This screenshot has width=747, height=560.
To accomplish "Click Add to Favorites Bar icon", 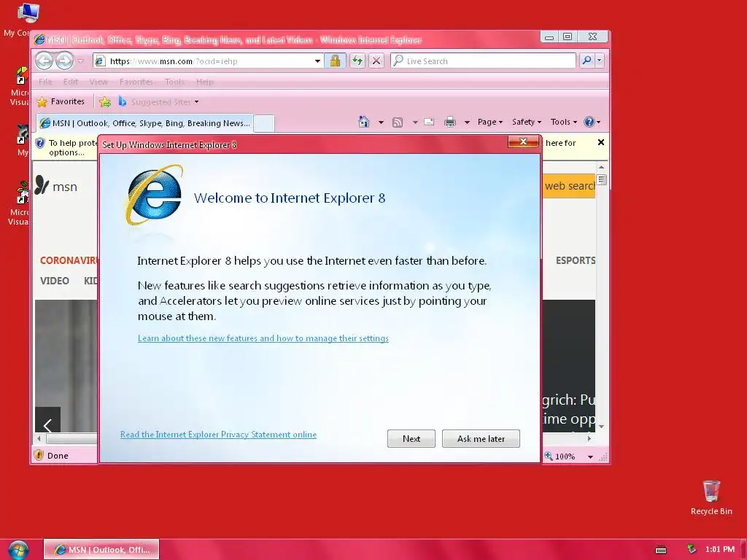I will point(105,102).
